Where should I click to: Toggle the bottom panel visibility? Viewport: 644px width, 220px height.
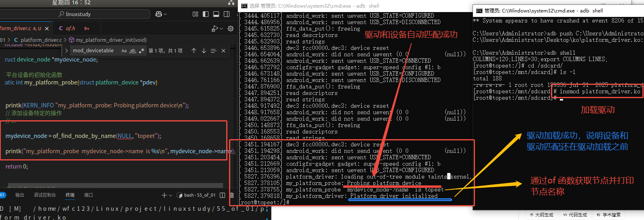[216, 14]
